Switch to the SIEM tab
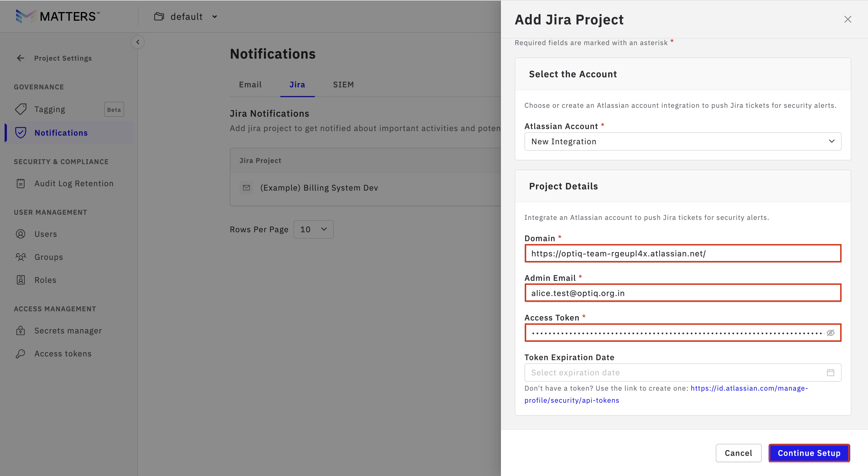This screenshot has height=476, width=868. [x=343, y=85]
